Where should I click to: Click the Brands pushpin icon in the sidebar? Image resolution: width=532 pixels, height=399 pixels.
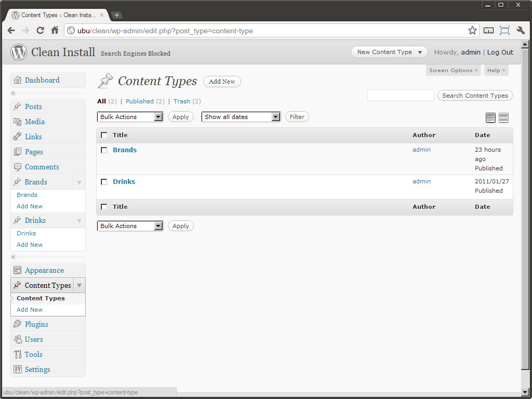(x=17, y=182)
